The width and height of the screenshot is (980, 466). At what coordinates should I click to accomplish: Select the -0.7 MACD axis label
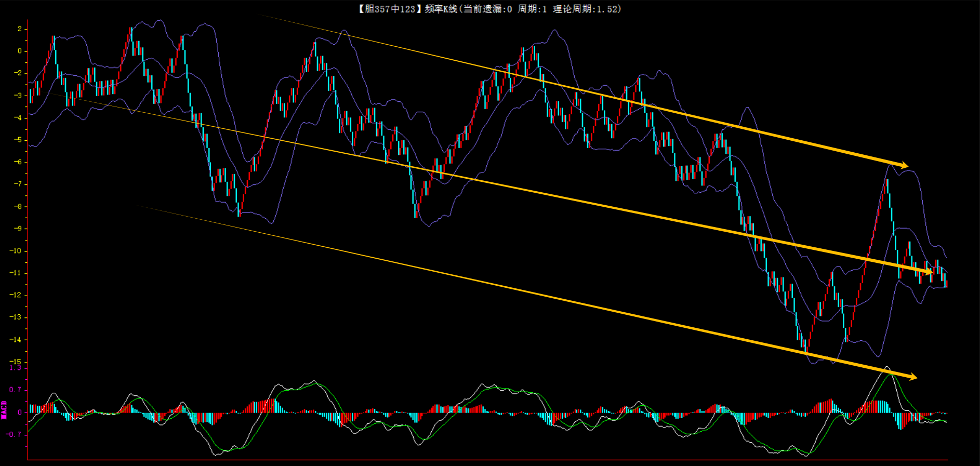(x=14, y=434)
